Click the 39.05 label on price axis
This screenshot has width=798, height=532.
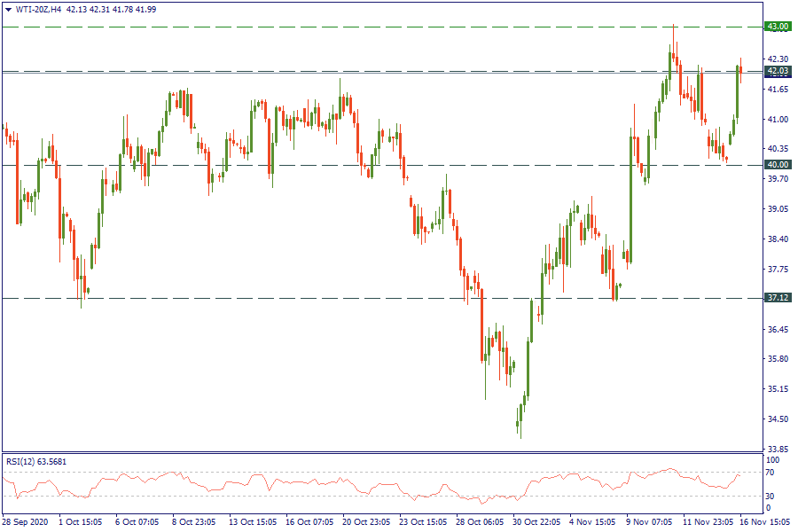[778, 209]
